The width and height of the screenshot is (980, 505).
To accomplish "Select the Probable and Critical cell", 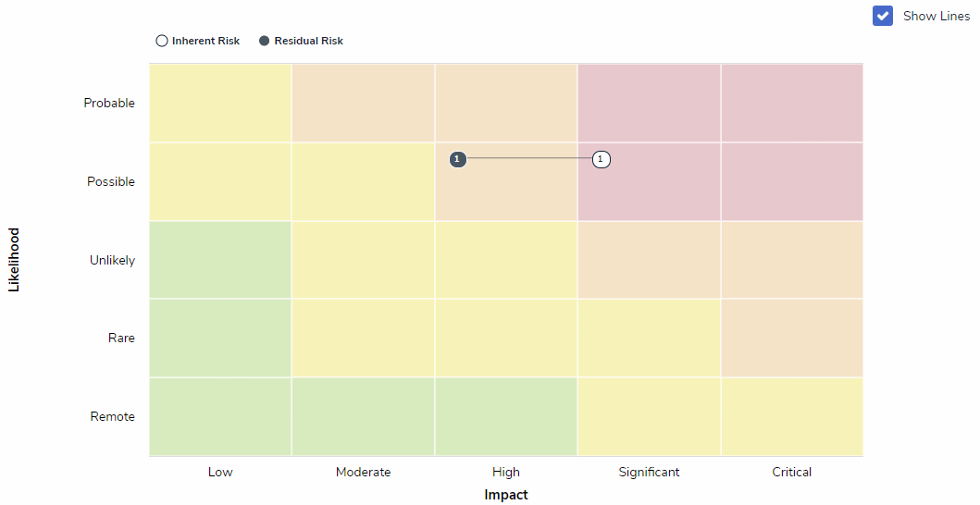I will (x=791, y=103).
